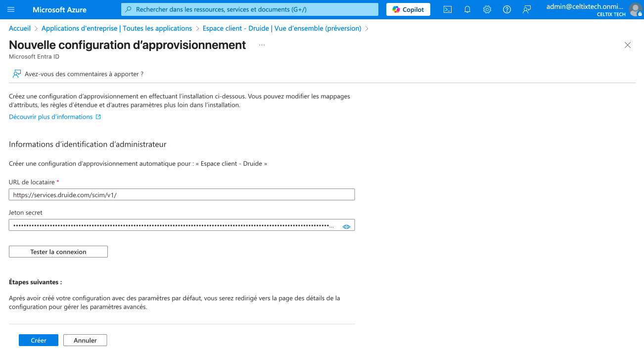Screen dimensions: 644x354
Task: Open the ellipsis menu beside page title
Action: pos(262,45)
